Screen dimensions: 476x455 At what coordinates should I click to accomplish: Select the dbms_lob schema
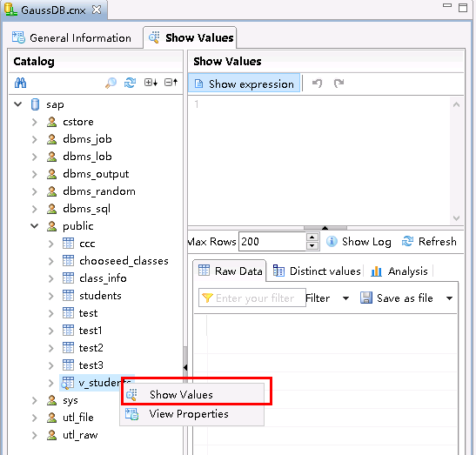87,157
